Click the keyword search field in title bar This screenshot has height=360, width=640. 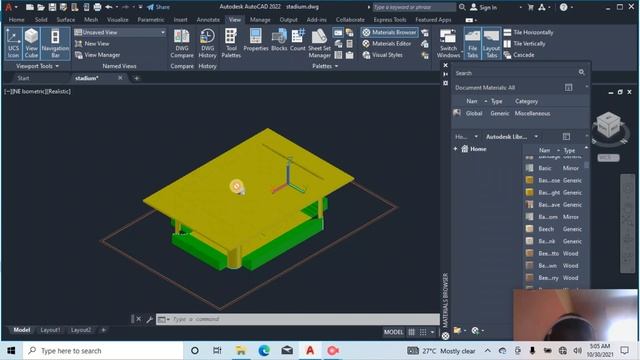click(414, 7)
